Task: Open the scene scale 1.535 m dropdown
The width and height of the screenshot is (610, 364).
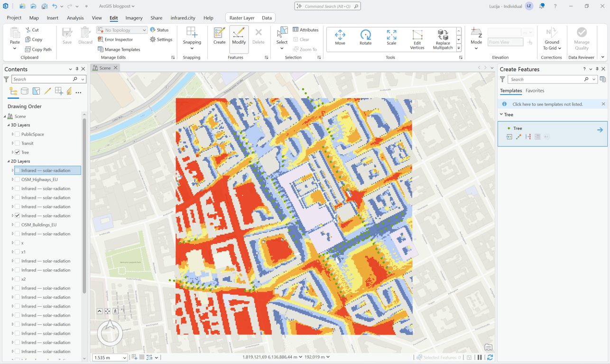Action: click(x=124, y=358)
